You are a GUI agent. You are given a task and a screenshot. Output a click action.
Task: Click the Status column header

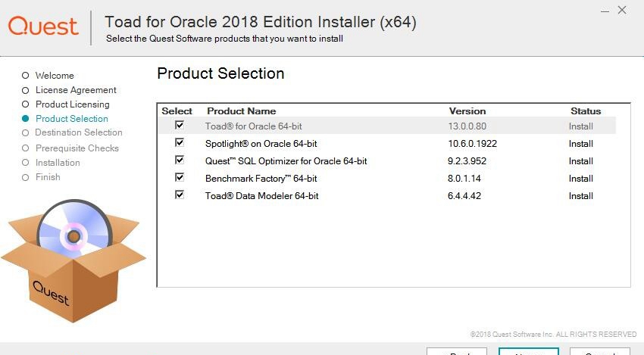tap(585, 111)
